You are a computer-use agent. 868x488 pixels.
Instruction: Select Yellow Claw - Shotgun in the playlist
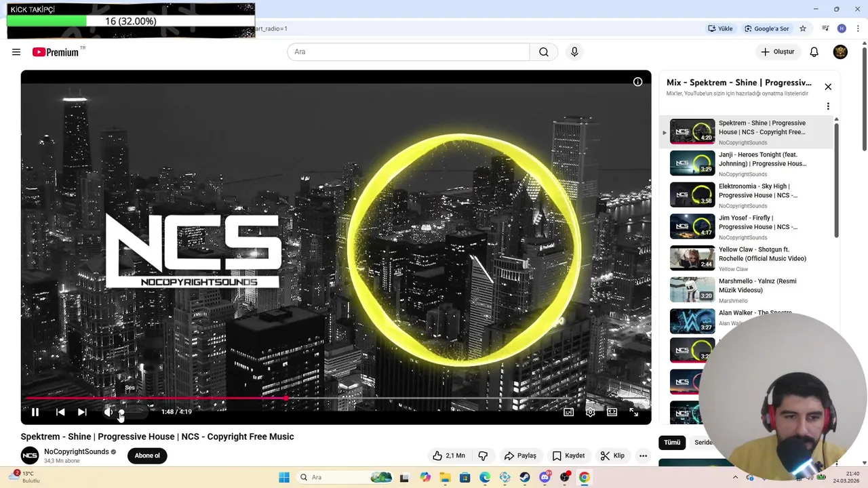[746, 258]
